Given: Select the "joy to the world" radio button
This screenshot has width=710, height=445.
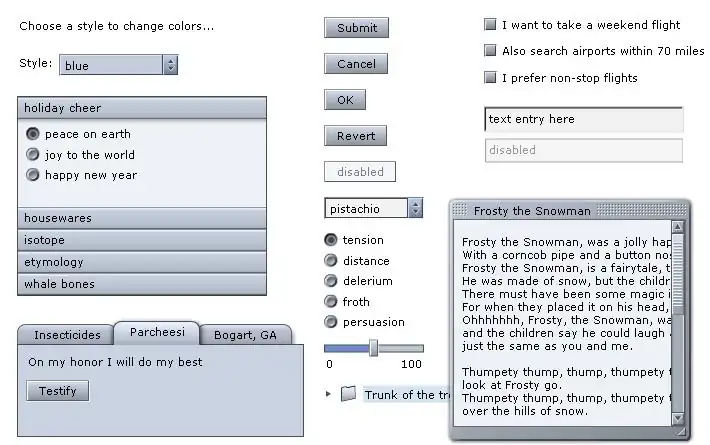Looking at the screenshot, I should [x=33, y=155].
